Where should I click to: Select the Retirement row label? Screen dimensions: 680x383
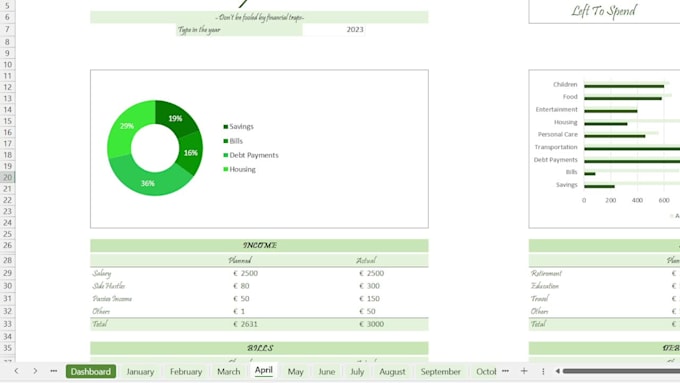coord(546,273)
